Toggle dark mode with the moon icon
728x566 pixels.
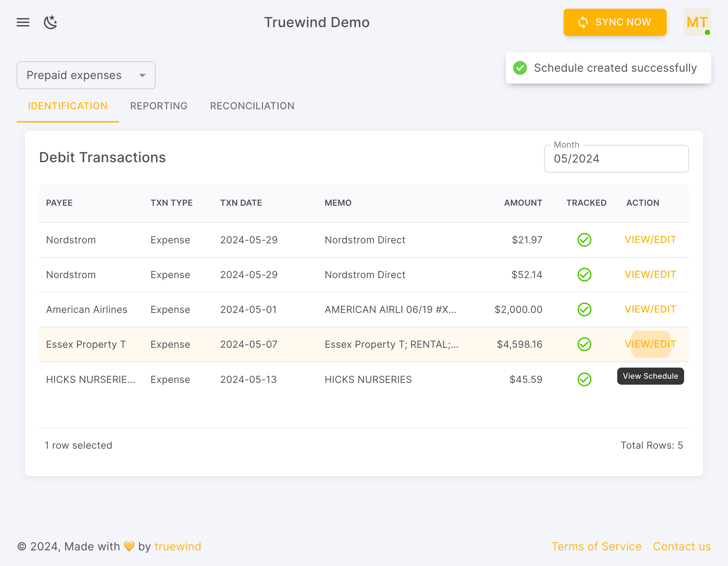pos(51,22)
